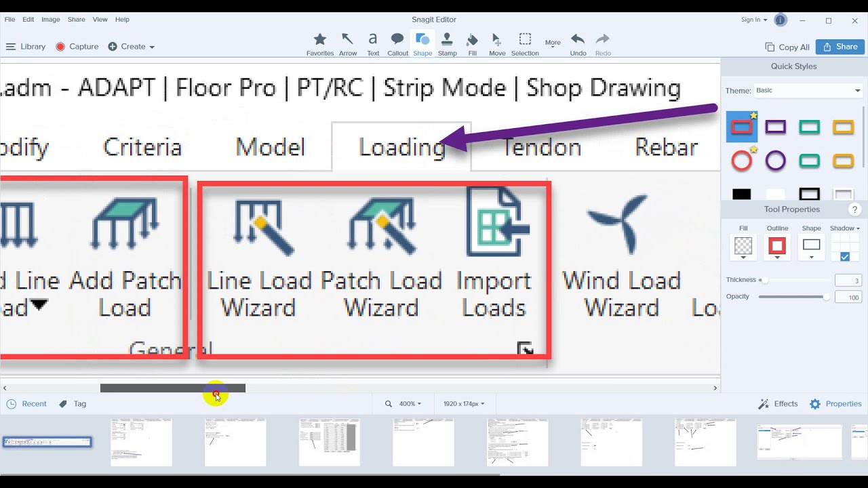Open the More tools dropdown
Image resolution: width=868 pixels, height=488 pixels.
tap(553, 43)
